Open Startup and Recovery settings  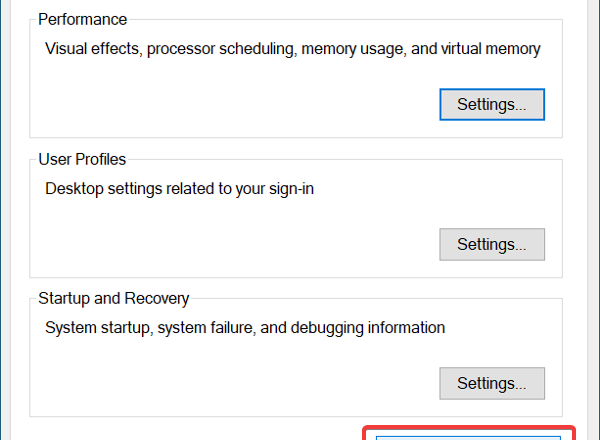pyautogui.click(x=492, y=383)
